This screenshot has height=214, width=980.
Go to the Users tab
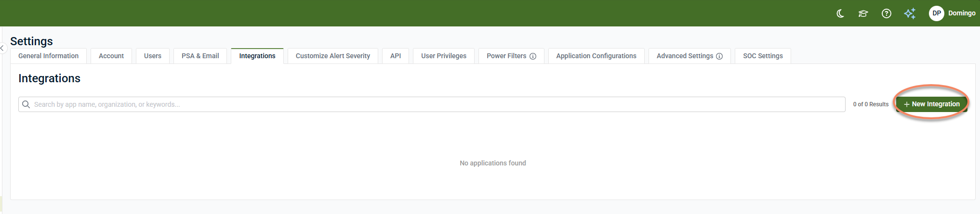pyautogui.click(x=153, y=56)
